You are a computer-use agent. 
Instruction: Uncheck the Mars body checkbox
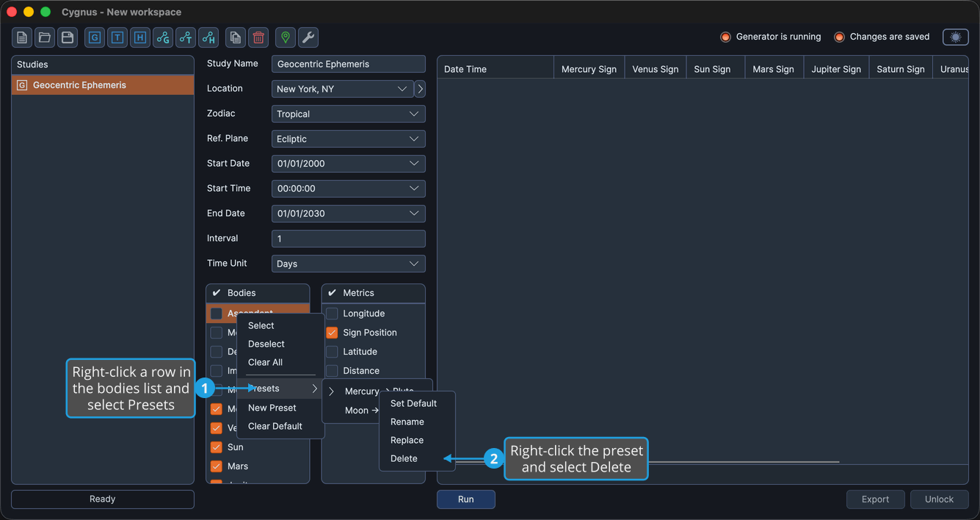(x=217, y=466)
